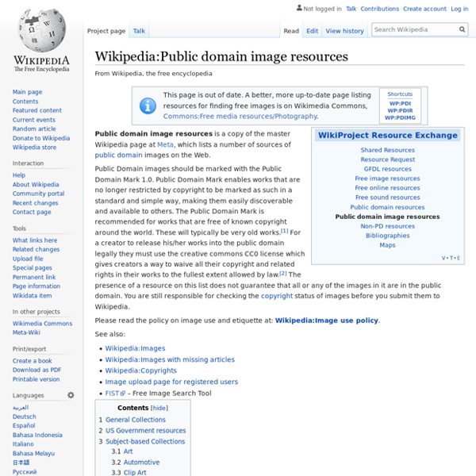The width and height of the screenshot is (476, 476).
Task: Click Create a book
Action: tap(33, 361)
